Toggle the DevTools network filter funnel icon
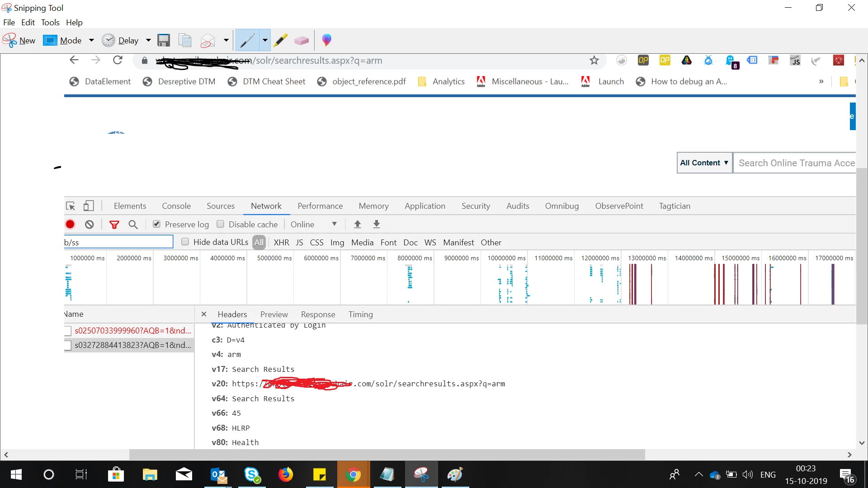The height and width of the screenshot is (488, 868). [x=114, y=225]
